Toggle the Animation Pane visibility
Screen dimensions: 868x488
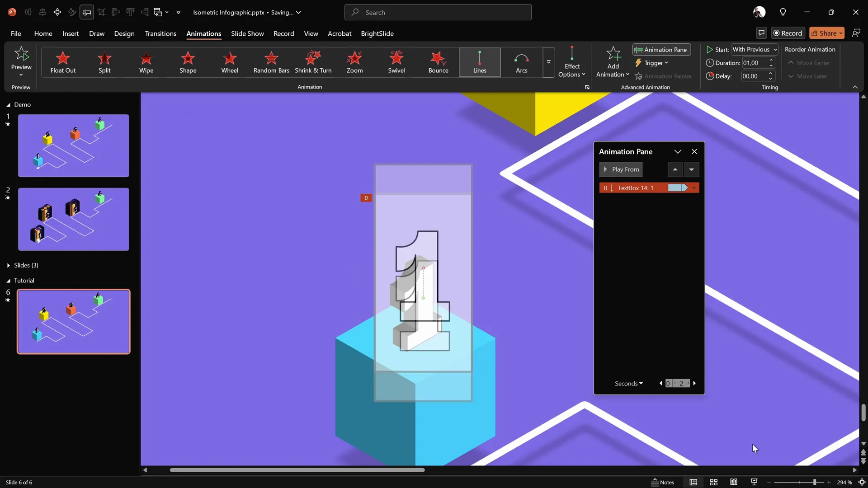pyautogui.click(x=661, y=49)
